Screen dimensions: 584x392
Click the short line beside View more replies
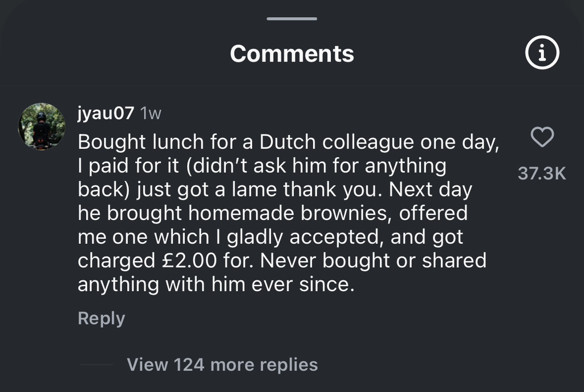click(x=96, y=364)
